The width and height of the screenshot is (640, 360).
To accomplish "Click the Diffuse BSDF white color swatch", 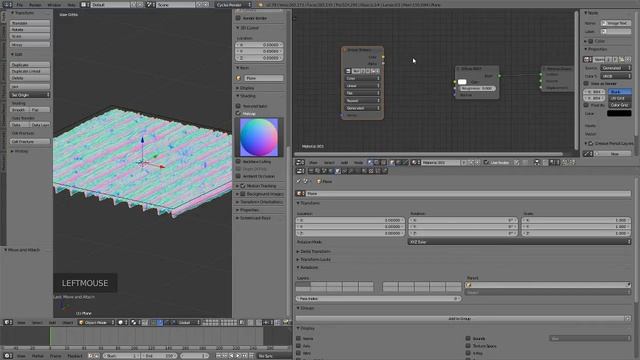I will [462, 82].
